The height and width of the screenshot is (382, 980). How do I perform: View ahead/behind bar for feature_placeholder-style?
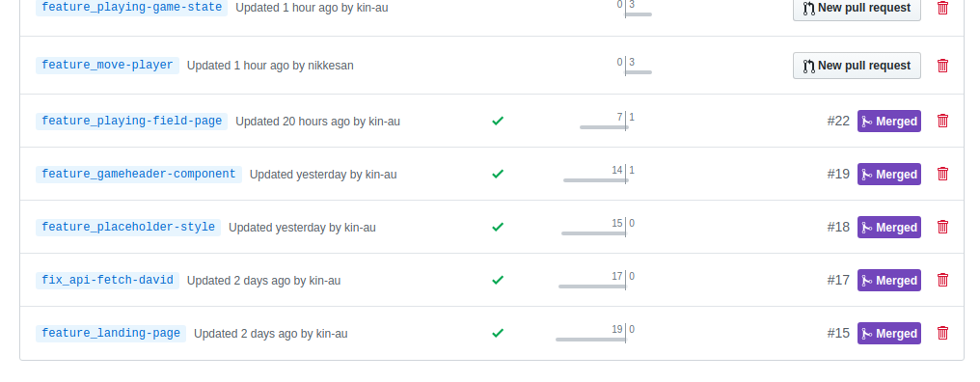coord(598,228)
